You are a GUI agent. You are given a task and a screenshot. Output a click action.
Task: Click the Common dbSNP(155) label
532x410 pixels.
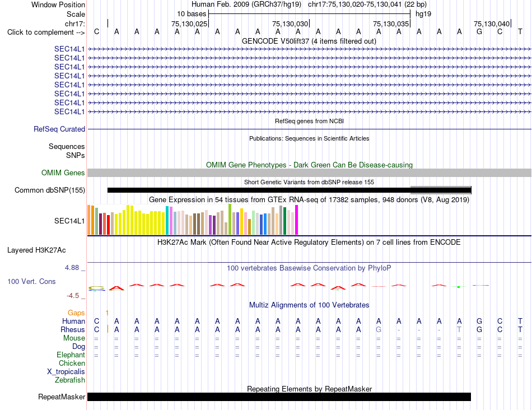click(x=49, y=190)
